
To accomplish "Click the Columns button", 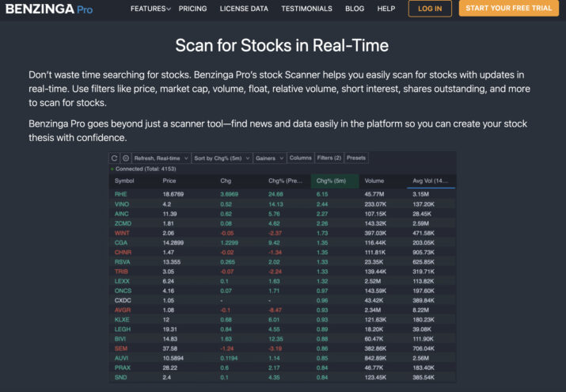I will (300, 158).
